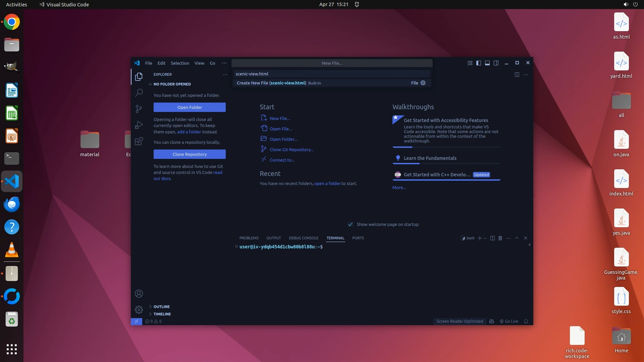
Task: Expand the Timeline section
Action: (162, 314)
